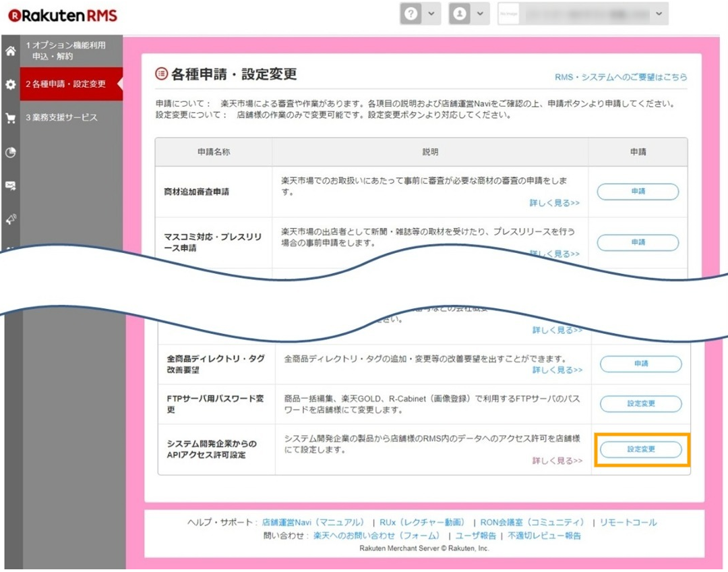
Task: Click 設定変更 for FTPサーバ用パスワード変更
Action: click(x=641, y=404)
